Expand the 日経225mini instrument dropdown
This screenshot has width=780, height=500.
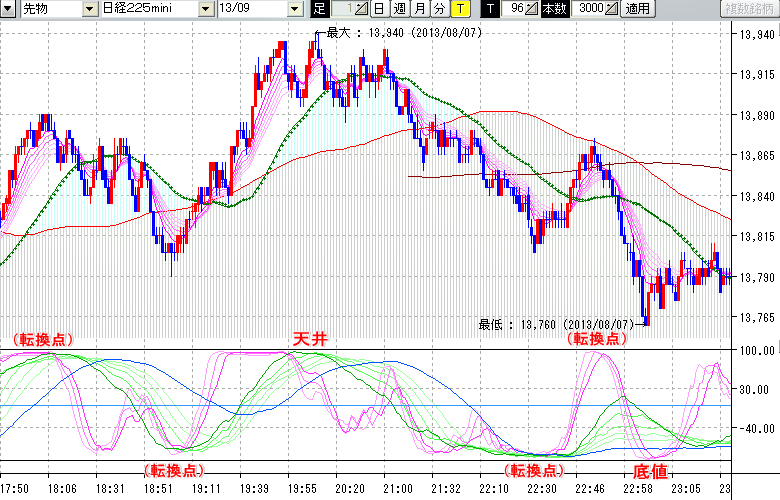[205, 9]
